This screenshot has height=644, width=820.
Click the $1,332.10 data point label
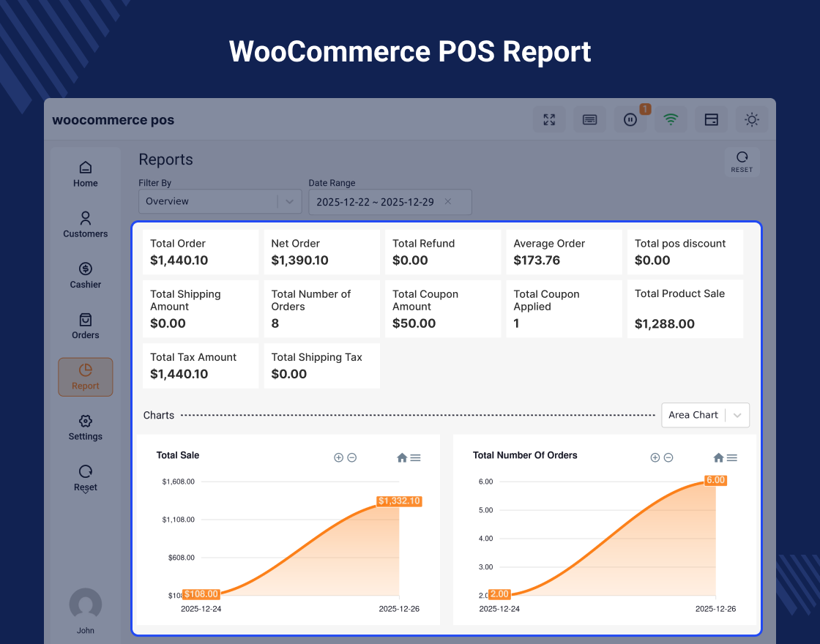[x=399, y=501]
